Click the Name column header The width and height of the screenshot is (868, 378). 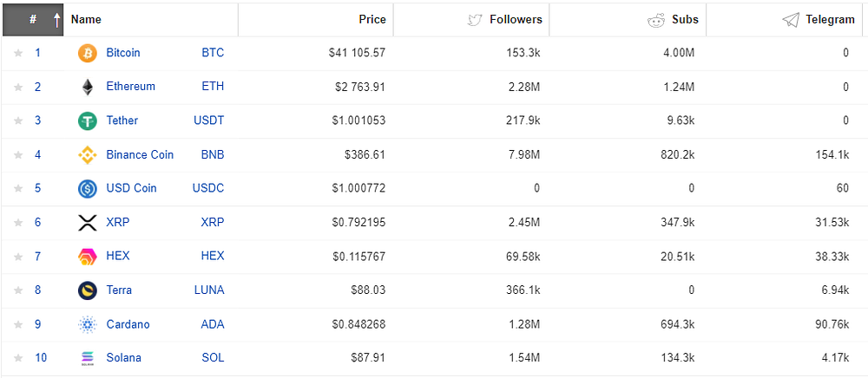click(x=86, y=20)
